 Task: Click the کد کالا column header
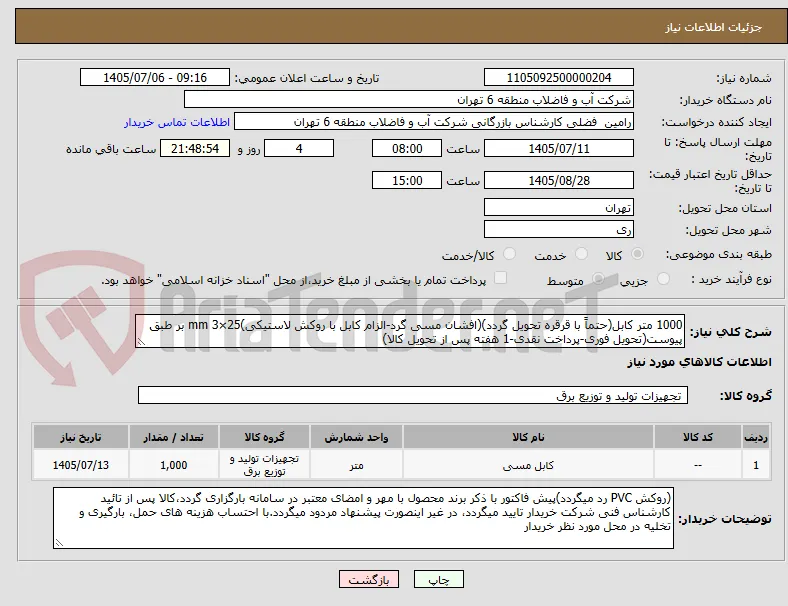pos(698,437)
